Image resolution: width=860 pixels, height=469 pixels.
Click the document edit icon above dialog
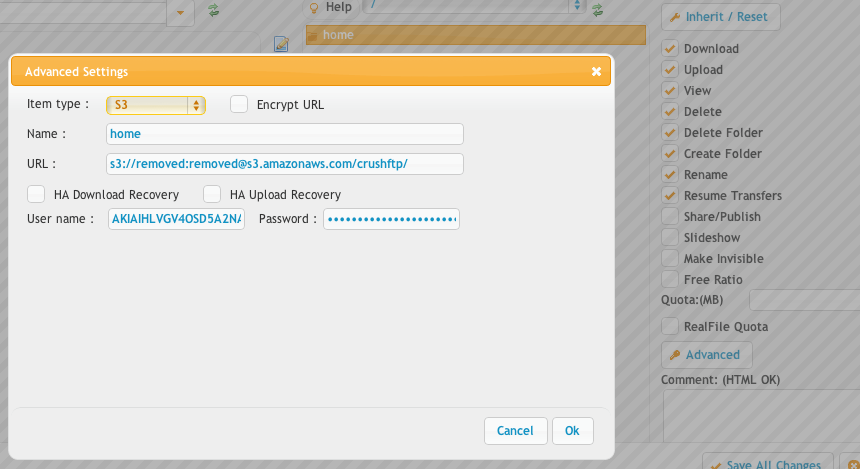(282, 44)
